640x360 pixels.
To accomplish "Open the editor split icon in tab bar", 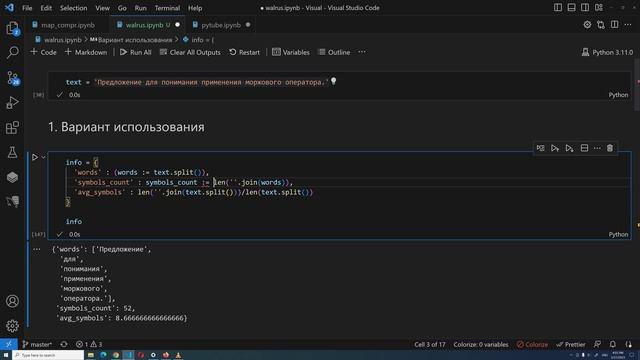I will [614, 24].
